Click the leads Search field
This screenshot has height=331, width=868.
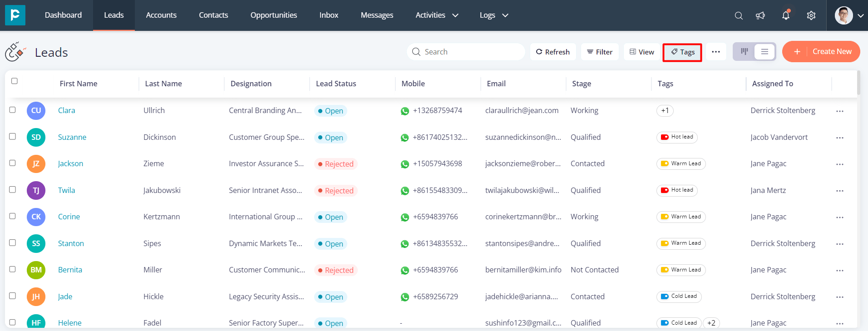(466, 52)
